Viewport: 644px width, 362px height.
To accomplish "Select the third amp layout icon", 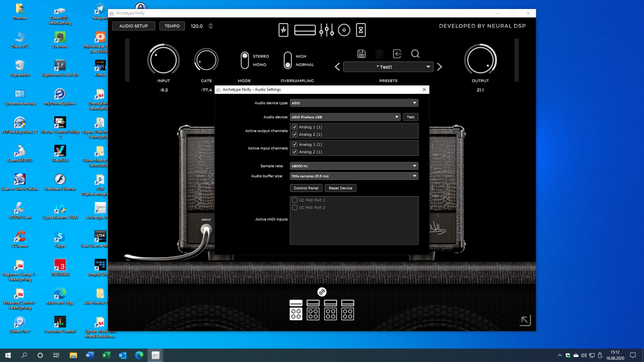I will (331, 310).
